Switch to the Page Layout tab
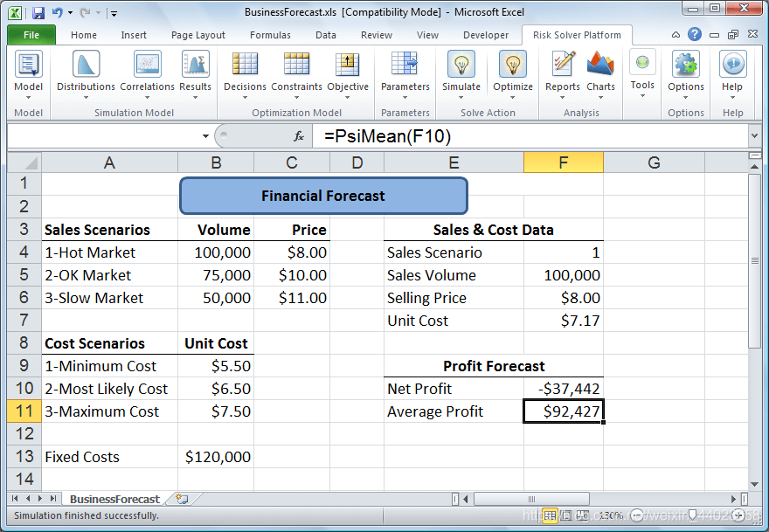 [x=198, y=35]
